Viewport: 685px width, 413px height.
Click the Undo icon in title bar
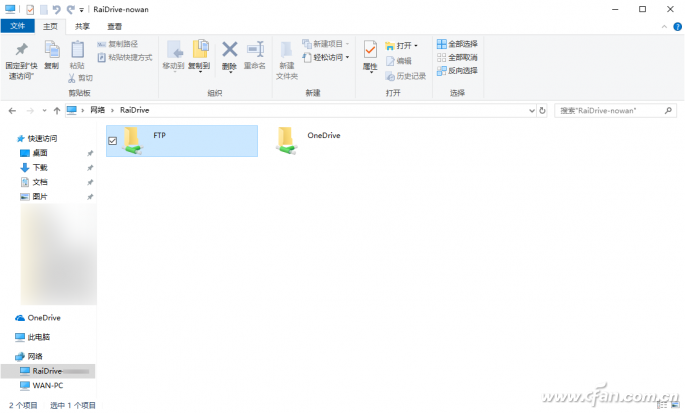(x=56, y=9)
